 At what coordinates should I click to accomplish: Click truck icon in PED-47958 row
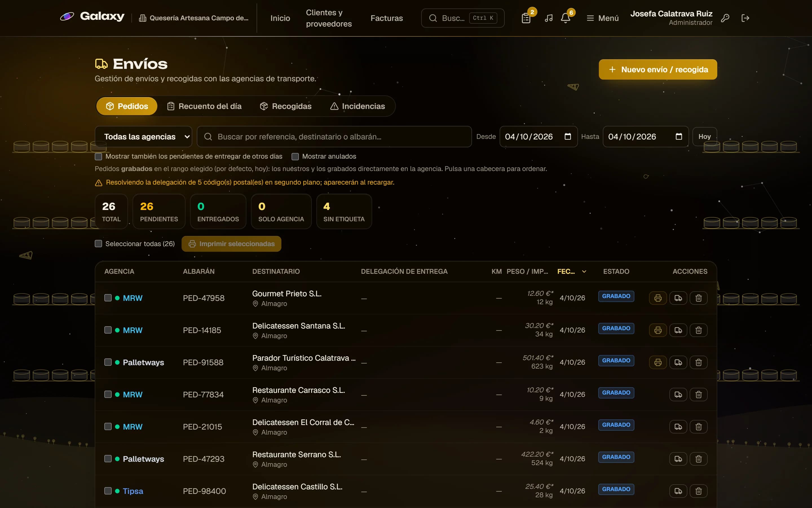[x=678, y=298]
